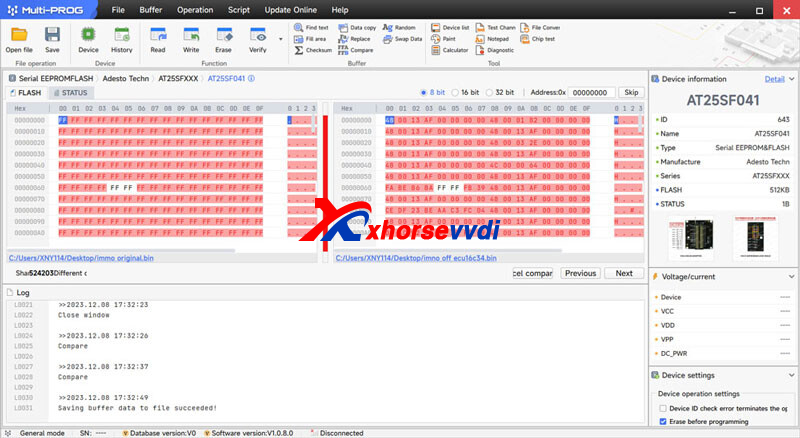The height and width of the screenshot is (438, 800).
Task: Click the Next difference button
Action: (x=623, y=273)
